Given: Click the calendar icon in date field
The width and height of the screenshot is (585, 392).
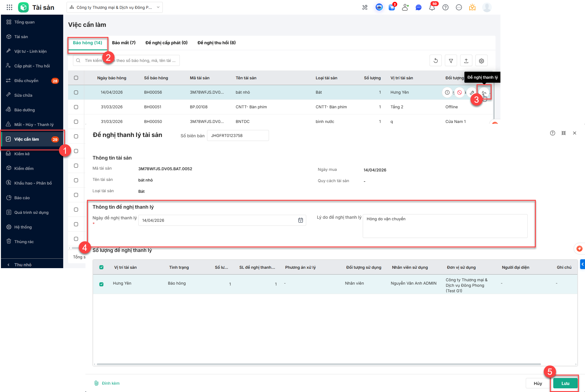Looking at the screenshot, I should click(300, 220).
